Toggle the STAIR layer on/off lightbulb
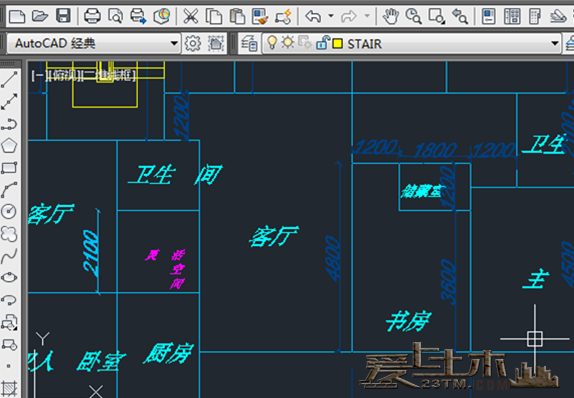Viewport: 574px width, 398px height. point(272,42)
